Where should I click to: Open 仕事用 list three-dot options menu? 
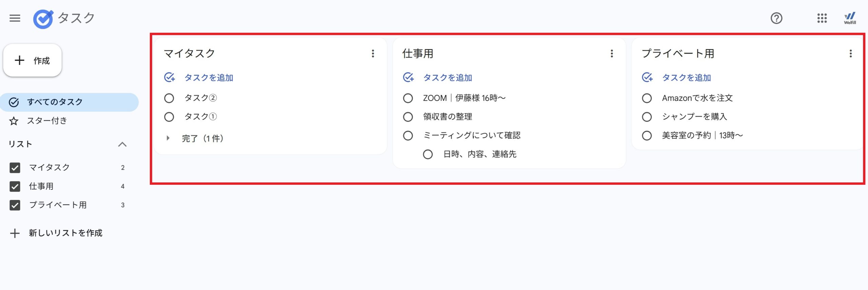click(x=612, y=54)
